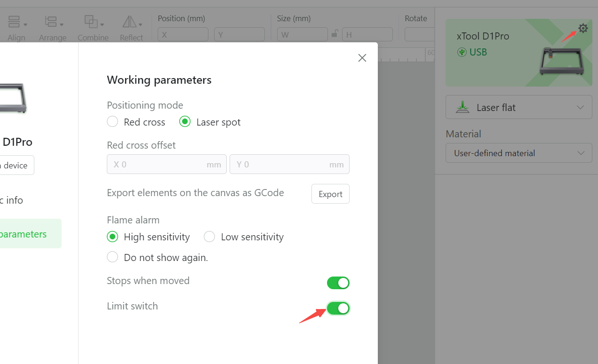This screenshot has width=598, height=364.
Task: Open the Basic info sidebar tab
Action: [x=12, y=200]
